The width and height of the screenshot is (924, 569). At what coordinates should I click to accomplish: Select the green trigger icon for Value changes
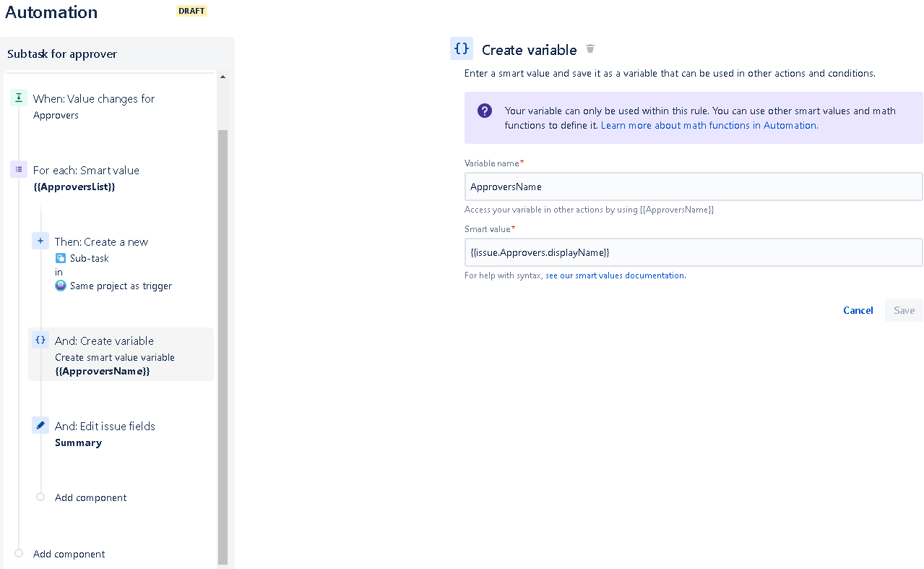19,96
